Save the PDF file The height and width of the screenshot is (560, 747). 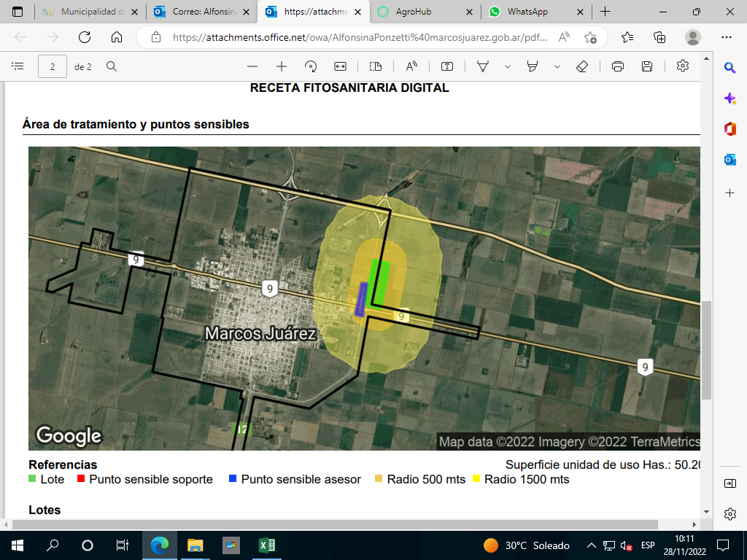point(646,66)
